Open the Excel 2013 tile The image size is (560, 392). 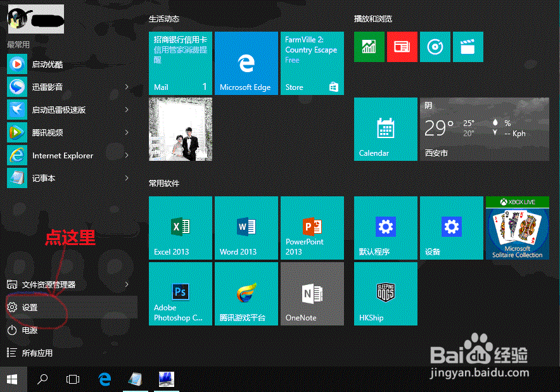[180, 228]
